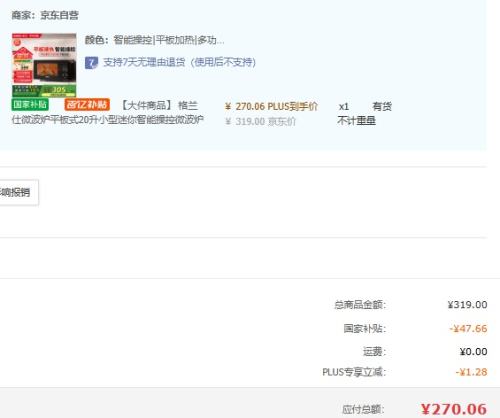Click the 不计重量 weight note
Screen dimensions: 500x418
[x=356, y=120]
